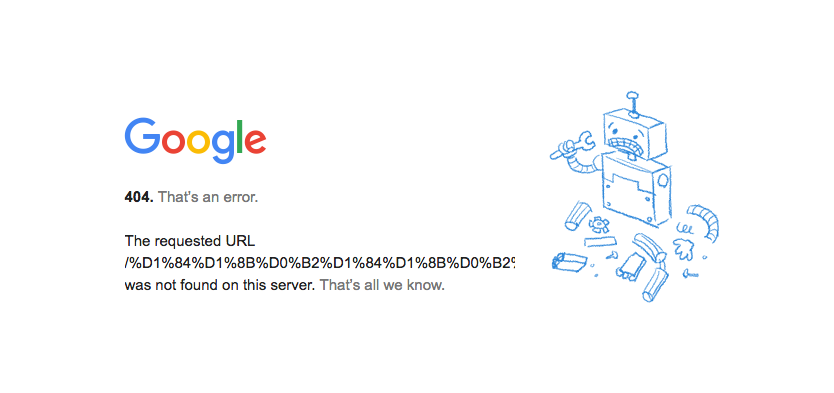Select the bold 404. text

click(139, 197)
